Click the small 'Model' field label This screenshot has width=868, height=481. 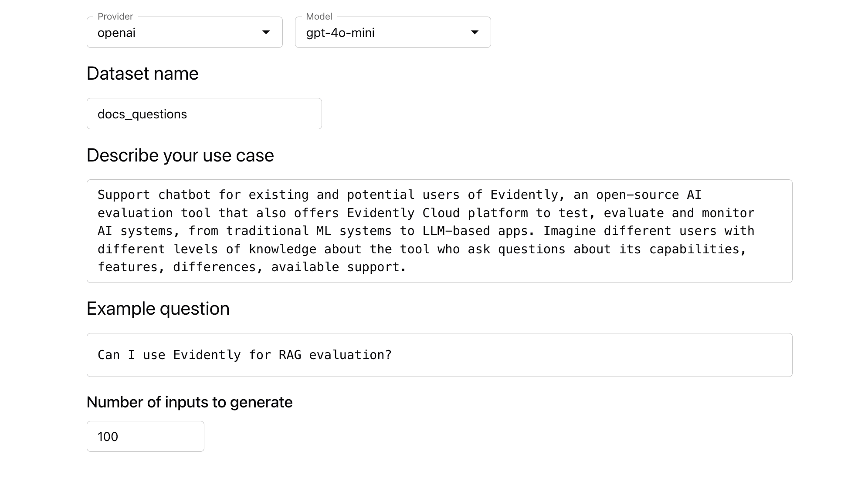(x=319, y=17)
